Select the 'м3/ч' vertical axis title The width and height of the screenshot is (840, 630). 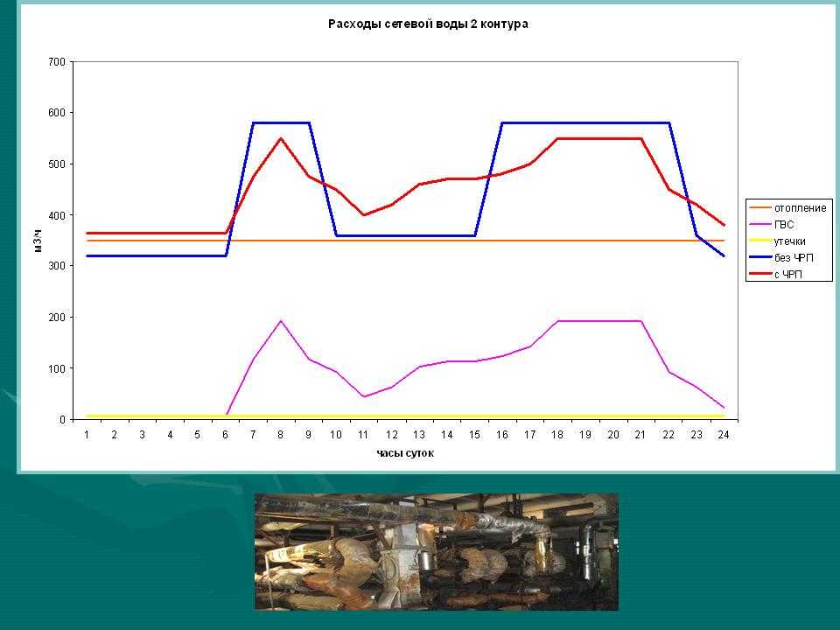point(38,241)
